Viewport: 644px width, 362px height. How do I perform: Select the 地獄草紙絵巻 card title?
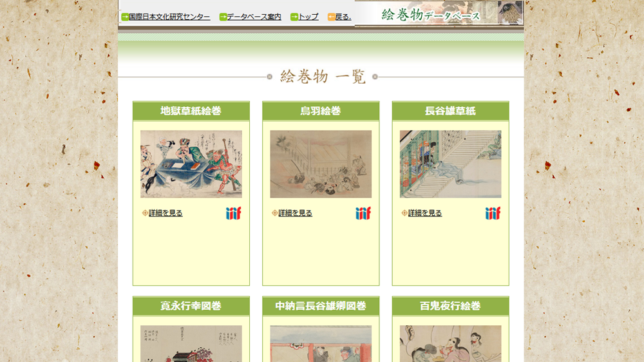point(191,111)
